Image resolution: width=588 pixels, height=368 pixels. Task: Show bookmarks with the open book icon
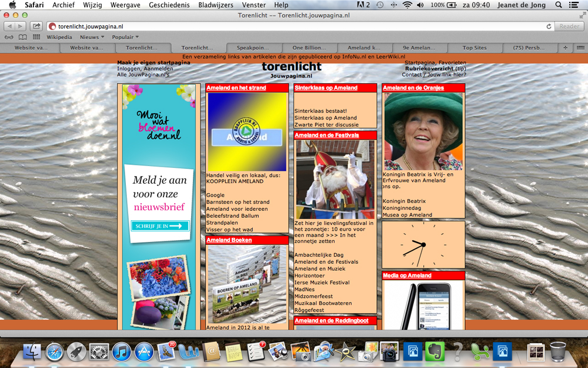[x=23, y=37]
